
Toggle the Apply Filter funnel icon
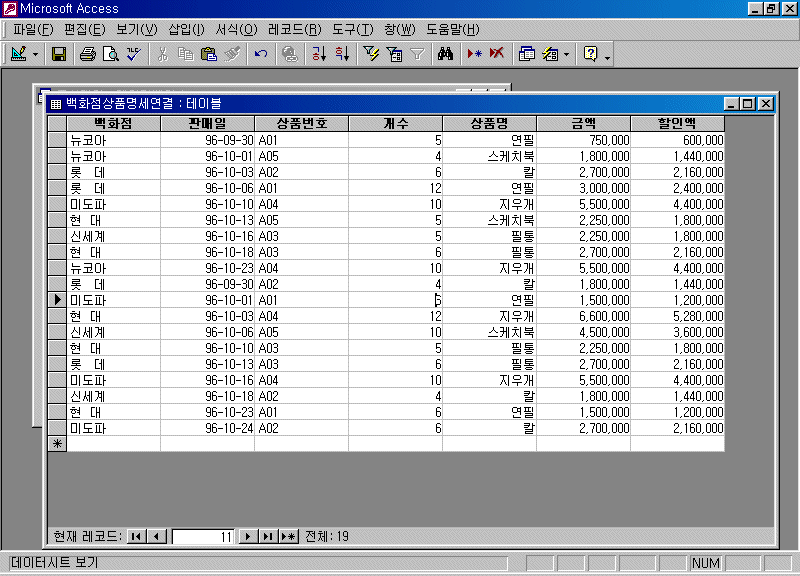[417, 54]
